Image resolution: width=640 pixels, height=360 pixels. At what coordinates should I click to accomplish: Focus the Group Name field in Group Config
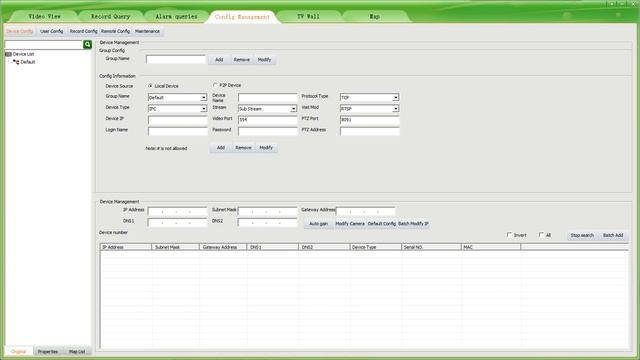click(x=176, y=59)
